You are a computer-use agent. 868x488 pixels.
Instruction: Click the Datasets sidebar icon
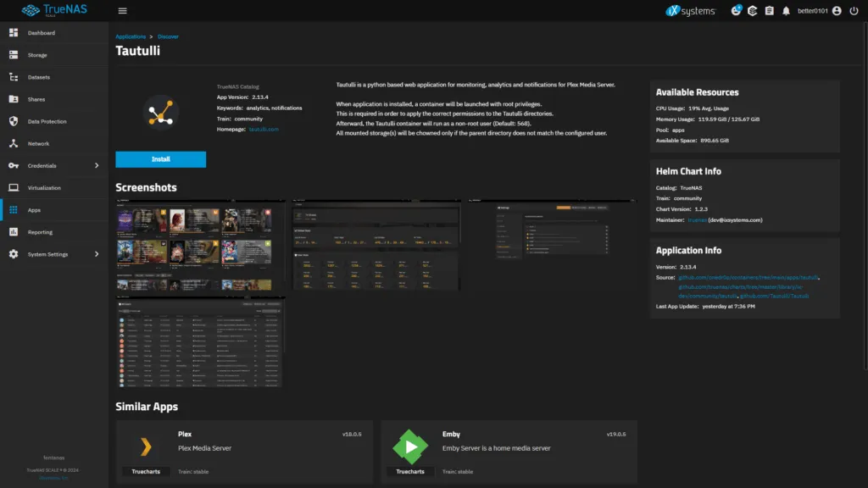click(x=13, y=76)
